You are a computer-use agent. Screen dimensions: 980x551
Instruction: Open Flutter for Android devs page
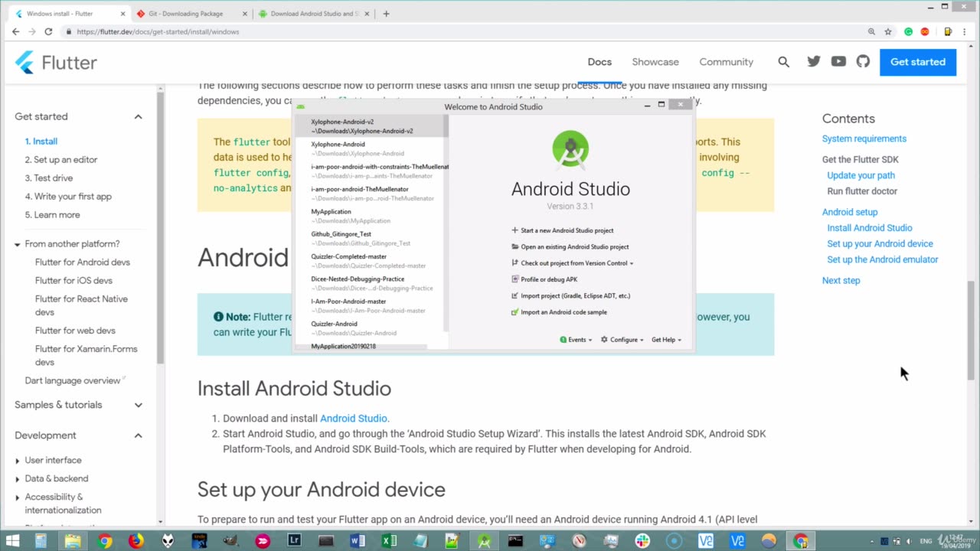83,262
